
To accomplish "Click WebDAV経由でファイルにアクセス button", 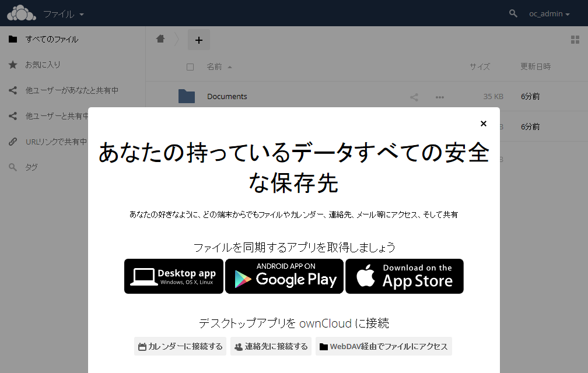I will coord(384,346).
